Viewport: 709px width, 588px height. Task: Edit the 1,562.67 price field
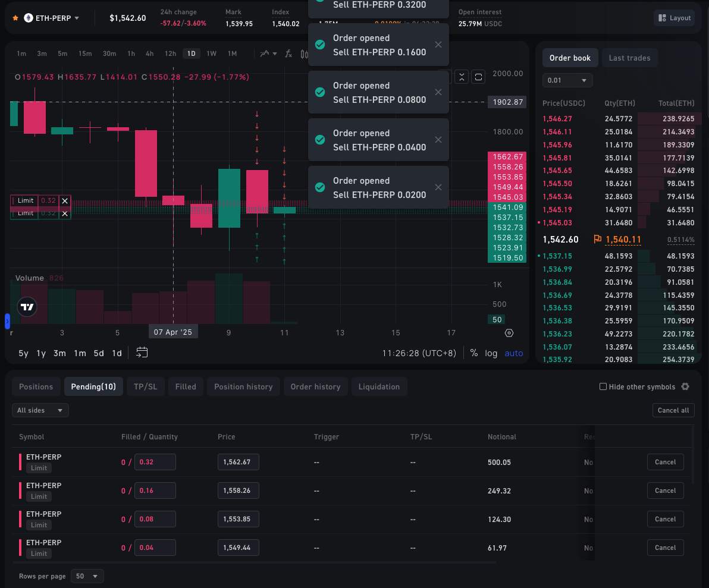(x=239, y=462)
